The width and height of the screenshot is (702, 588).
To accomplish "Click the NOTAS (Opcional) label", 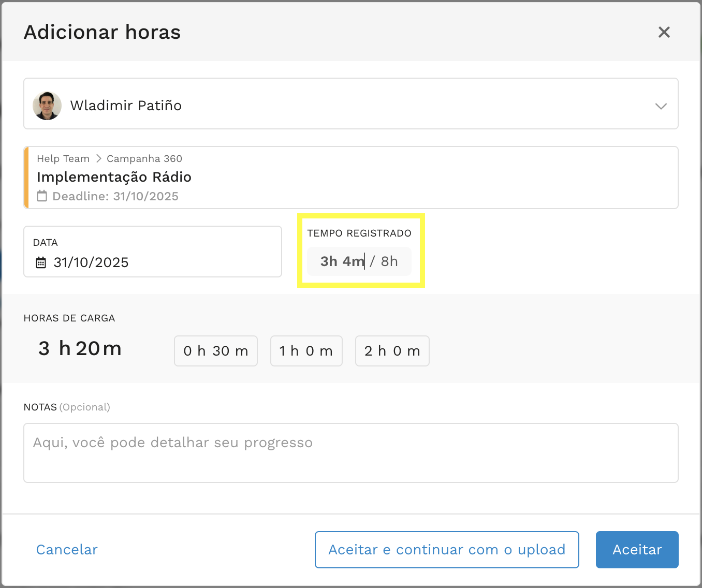I will (x=67, y=407).
